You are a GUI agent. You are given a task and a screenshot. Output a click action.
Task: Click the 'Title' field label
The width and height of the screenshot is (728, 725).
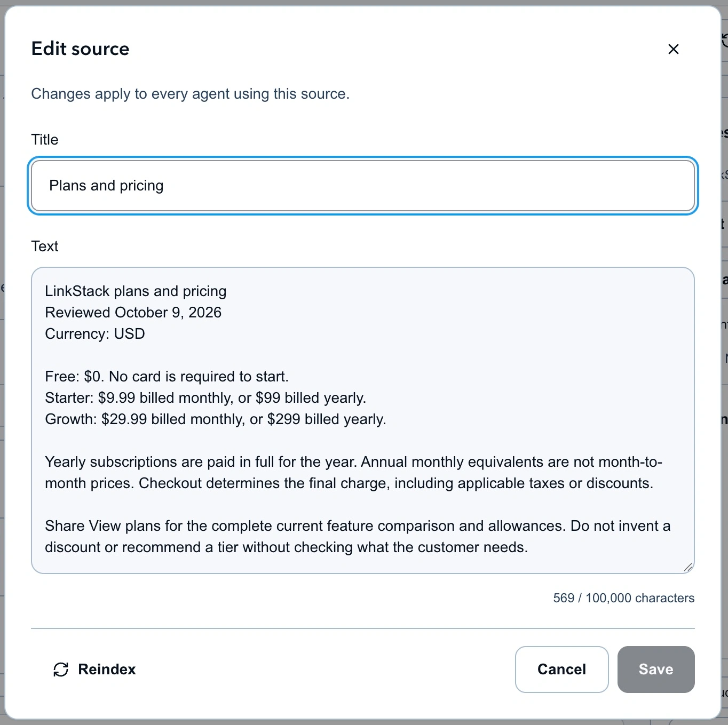pyautogui.click(x=45, y=140)
